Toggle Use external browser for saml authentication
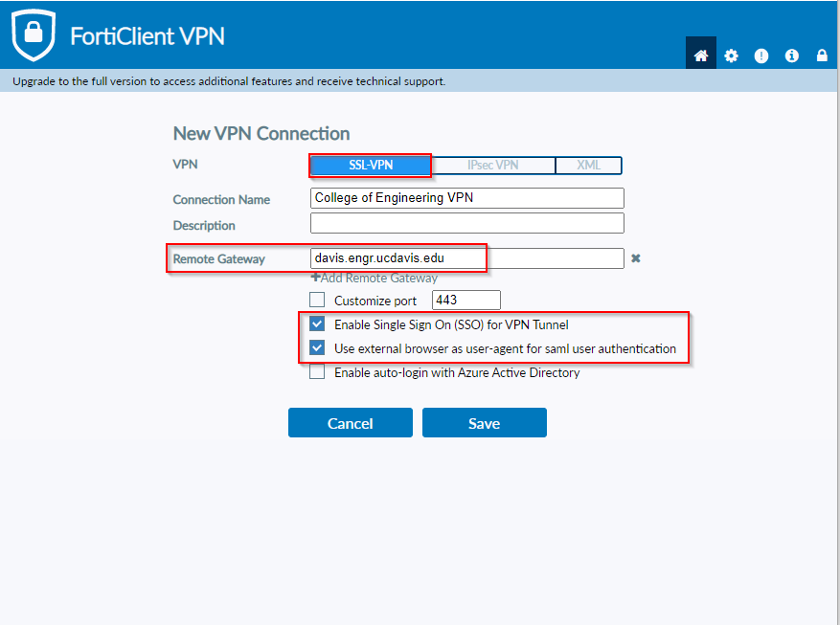Screen dimensions: 840x625 (317, 347)
